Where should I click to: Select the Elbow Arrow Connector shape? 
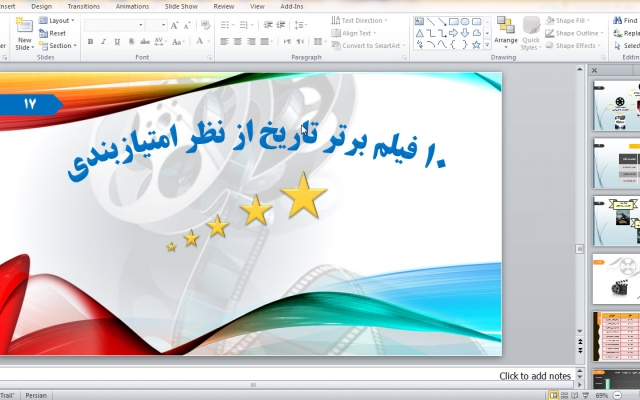click(442, 33)
